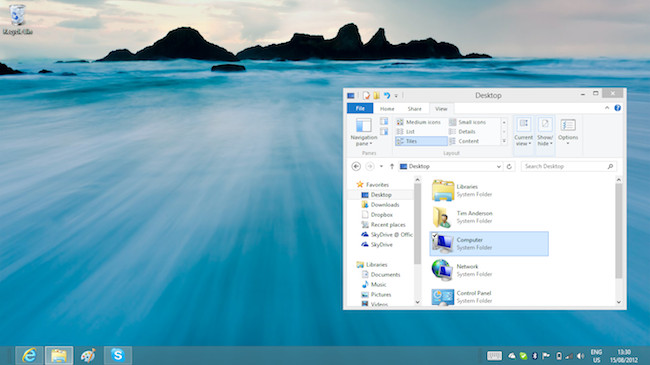Click the Refresh button beside address bar

[x=509, y=166]
